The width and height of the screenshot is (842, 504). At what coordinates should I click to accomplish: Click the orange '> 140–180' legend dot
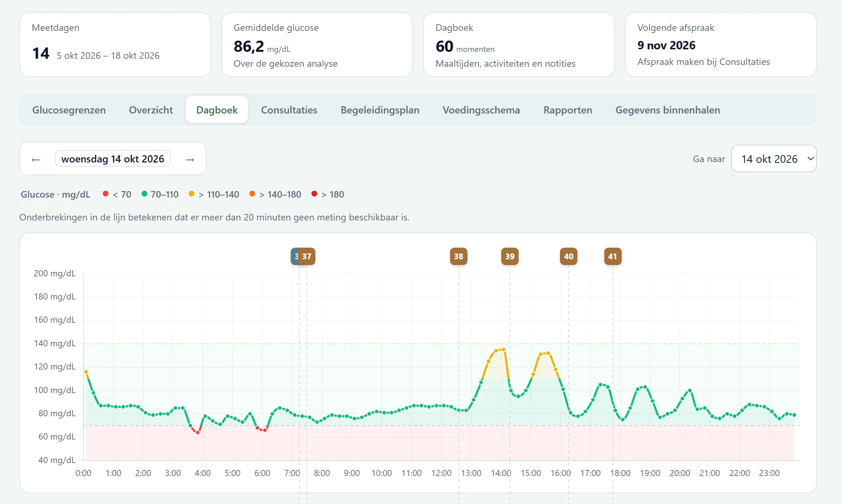pyautogui.click(x=252, y=194)
